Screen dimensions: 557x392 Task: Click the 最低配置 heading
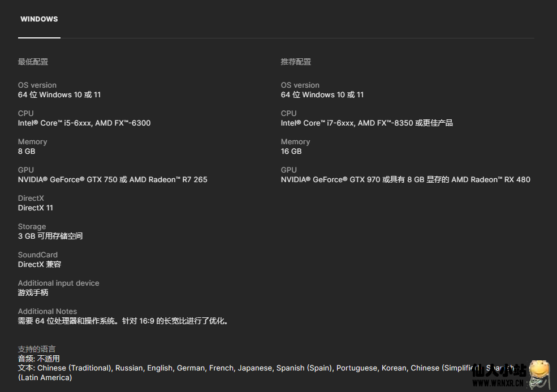33,62
